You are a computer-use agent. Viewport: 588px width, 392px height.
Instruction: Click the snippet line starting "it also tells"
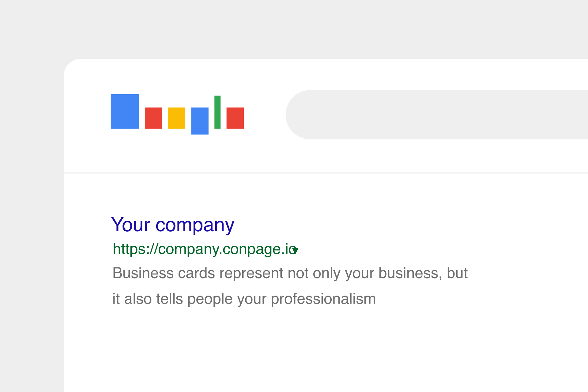(x=244, y=299)
